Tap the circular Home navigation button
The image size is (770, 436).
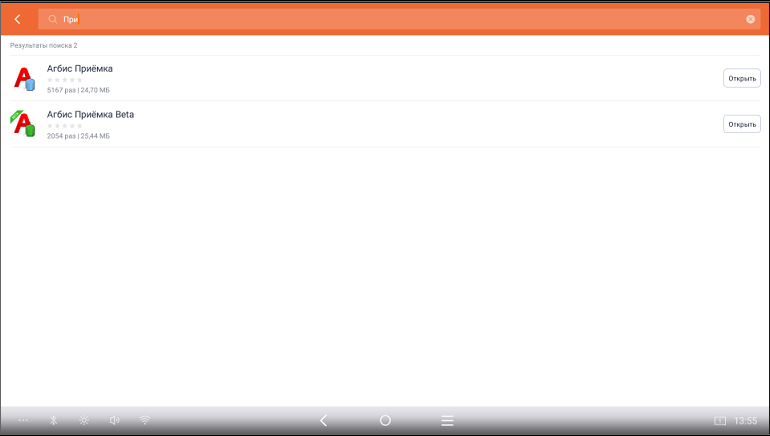(385, 420)
